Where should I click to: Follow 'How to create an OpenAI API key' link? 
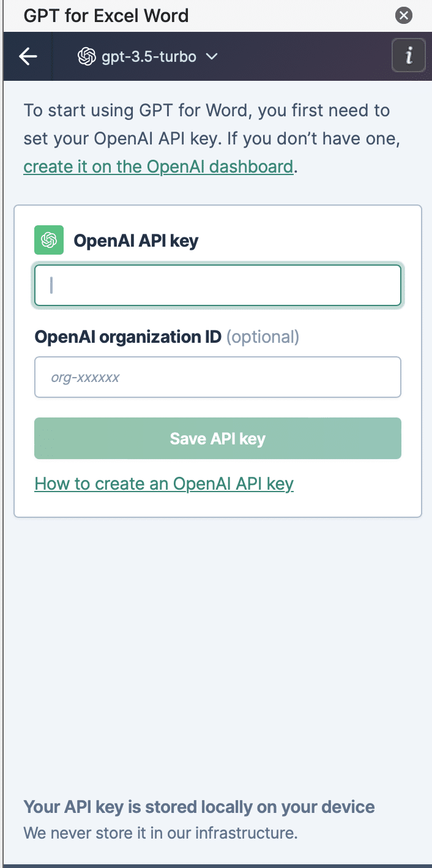click(x=164, y=484)
